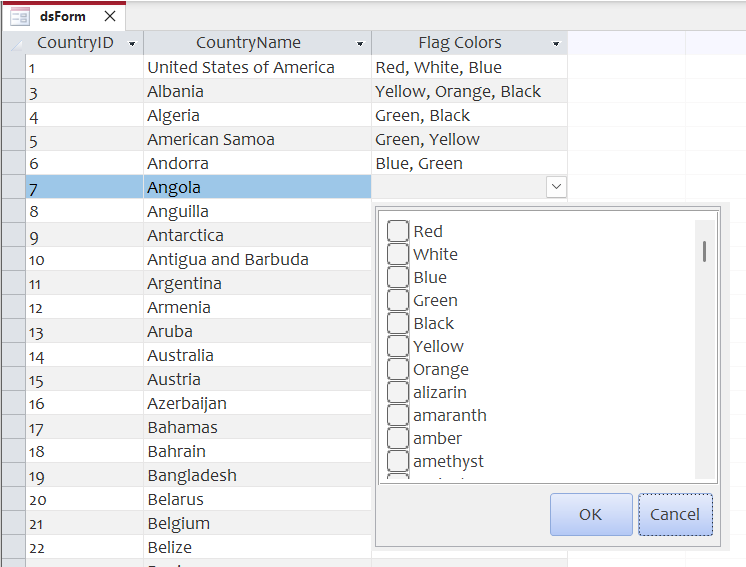Collapse the Flag Colors combo box for Angola
Image resolution: width=746 pixels, height=567 pixels.
pos(556,187)
